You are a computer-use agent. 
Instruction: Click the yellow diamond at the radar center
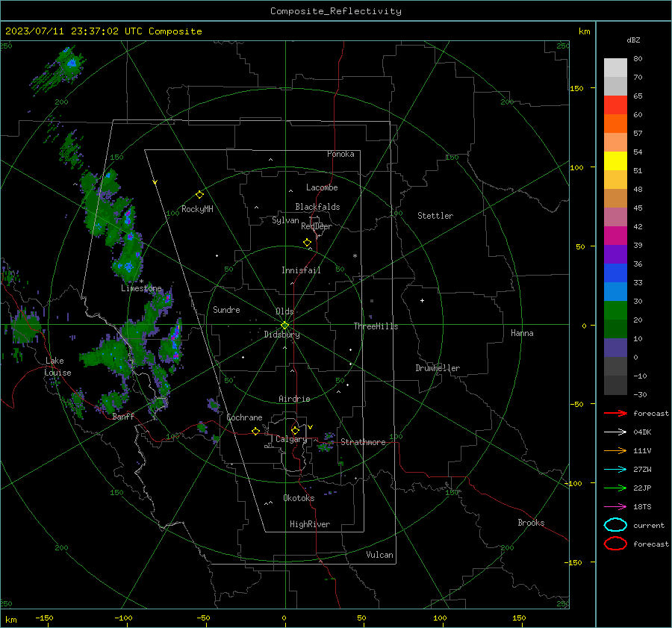click(284, 326)
